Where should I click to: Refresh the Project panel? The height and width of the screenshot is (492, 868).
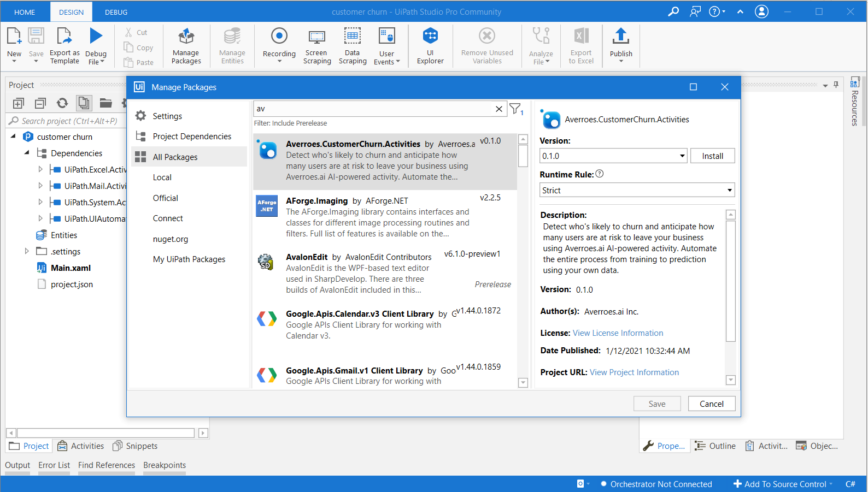62,103
